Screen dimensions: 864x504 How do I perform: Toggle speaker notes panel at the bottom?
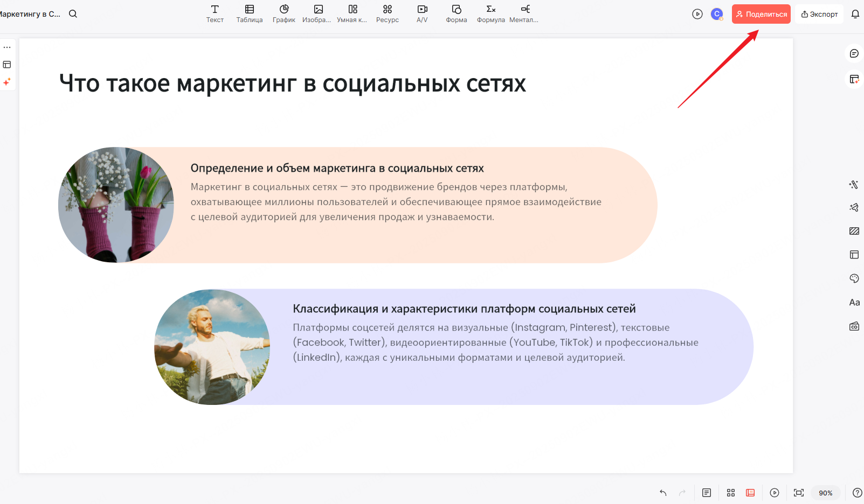[706, 493]
